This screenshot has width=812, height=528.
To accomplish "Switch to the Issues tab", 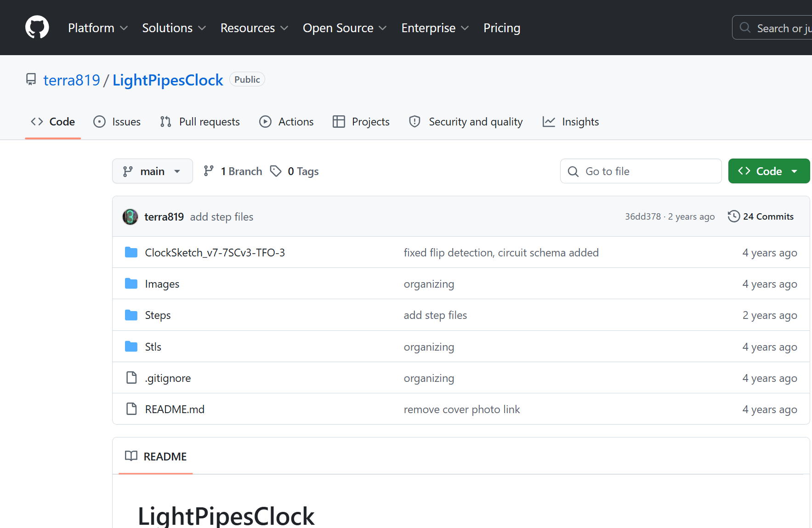I will point(117,122).
